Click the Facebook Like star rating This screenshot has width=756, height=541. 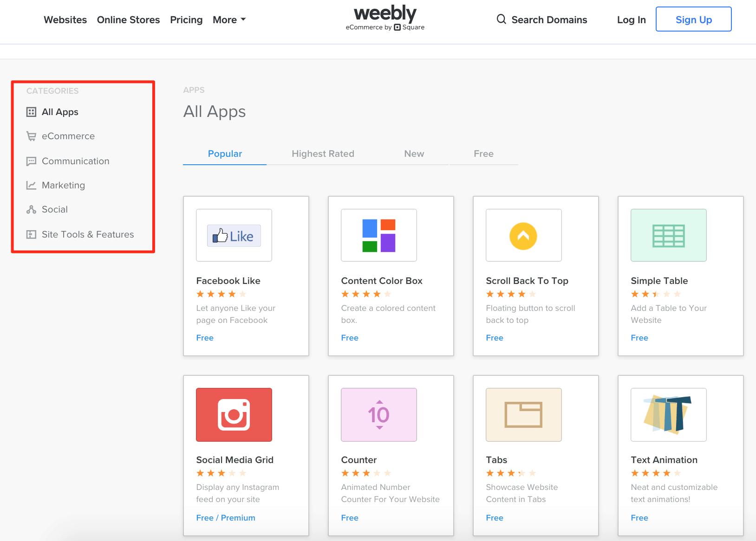(221, 294)
